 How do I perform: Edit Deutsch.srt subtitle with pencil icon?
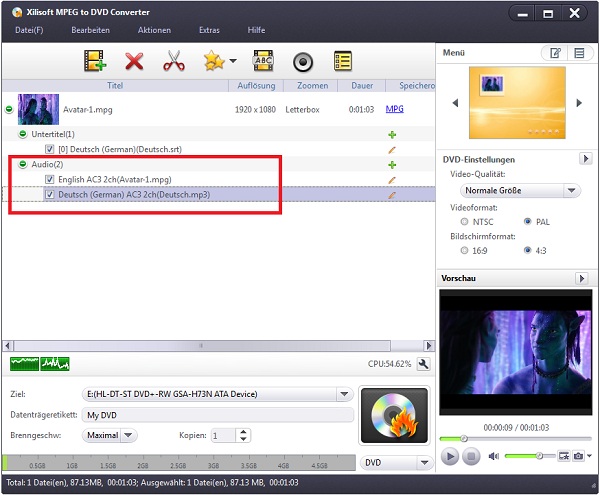[x=391, y=150]
